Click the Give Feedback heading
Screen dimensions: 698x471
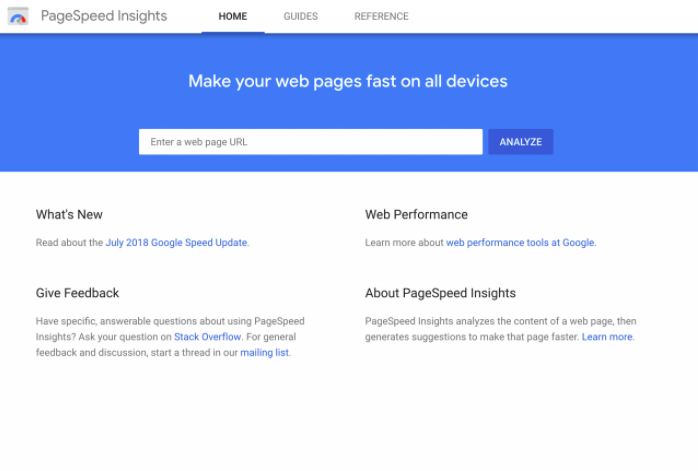tap(77, 293)
